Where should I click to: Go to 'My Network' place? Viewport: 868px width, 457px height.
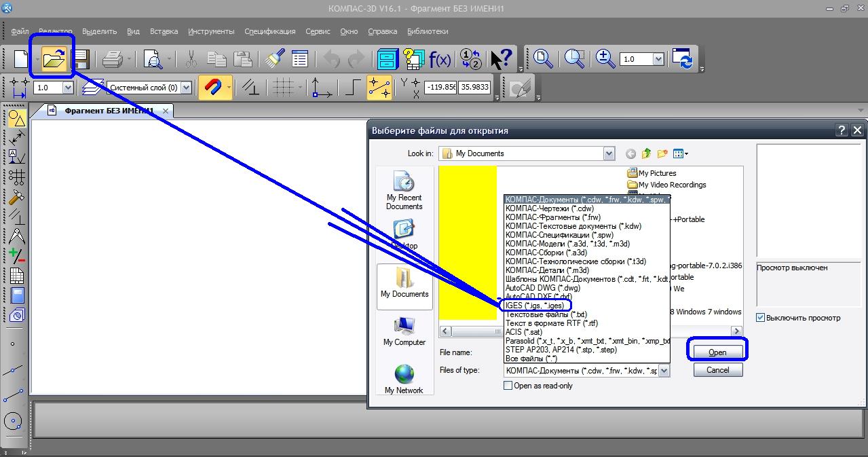coord(404,380)
